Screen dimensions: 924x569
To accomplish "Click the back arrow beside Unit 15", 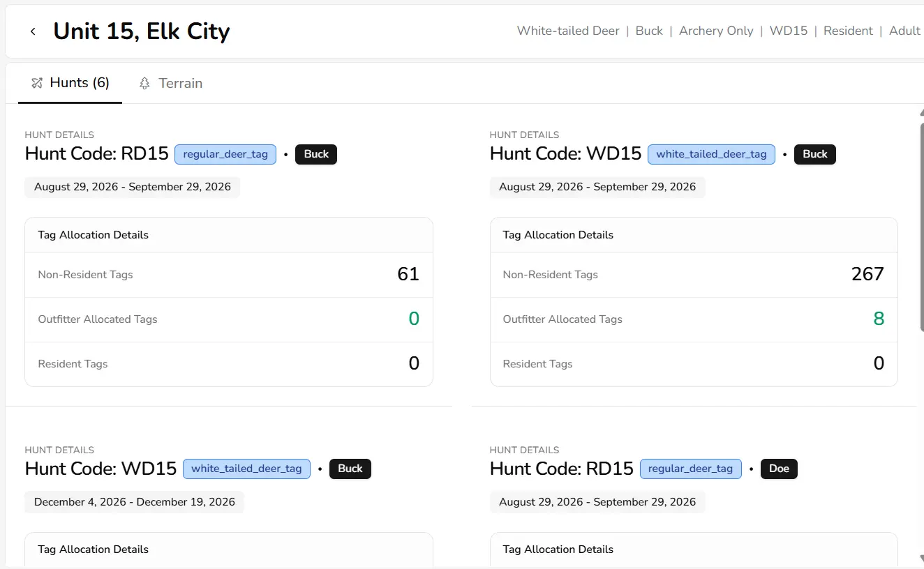I will tap(33, 31).
